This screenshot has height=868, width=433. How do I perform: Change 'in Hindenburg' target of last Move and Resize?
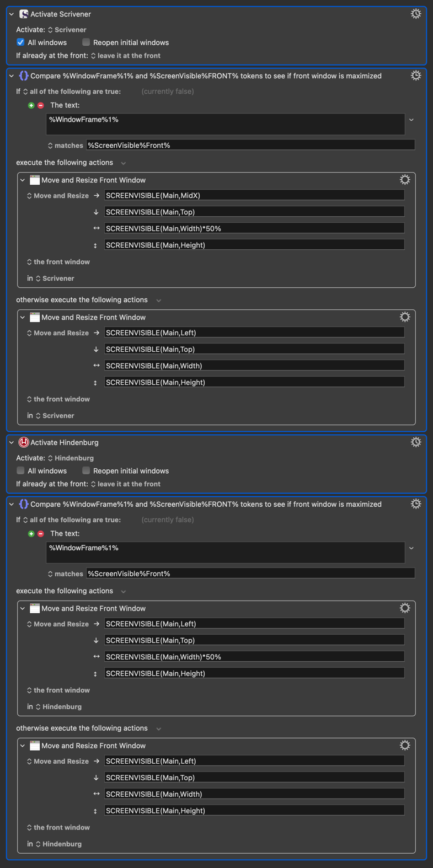point(58,844)
